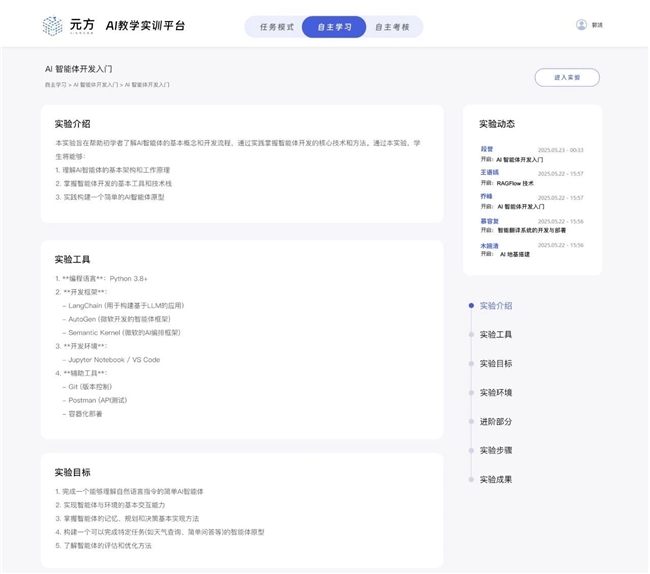
Task: Jump to 实验环境 section label in outline
Action: point(496,393)
